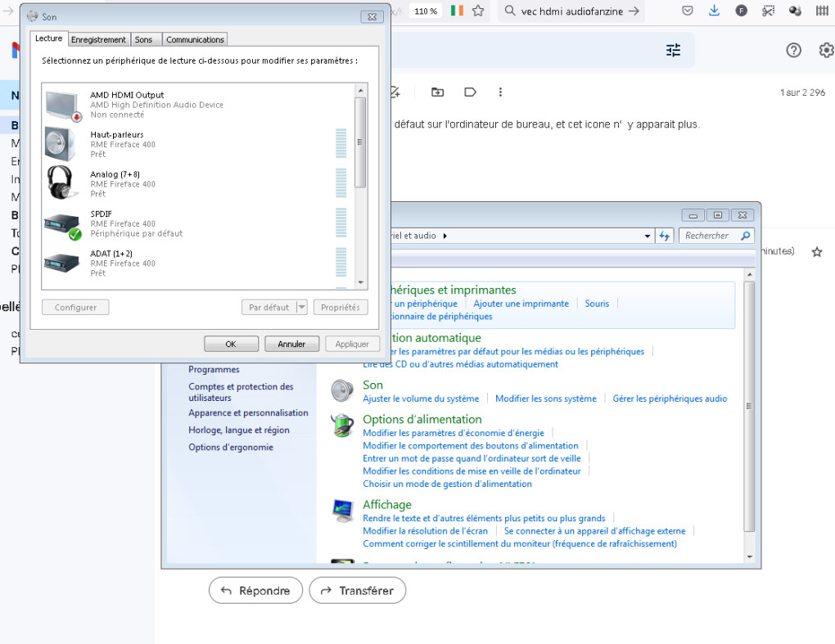Open Gmail search filter options icon
This screenshot has height=644, width=835.
click(673, 50)
